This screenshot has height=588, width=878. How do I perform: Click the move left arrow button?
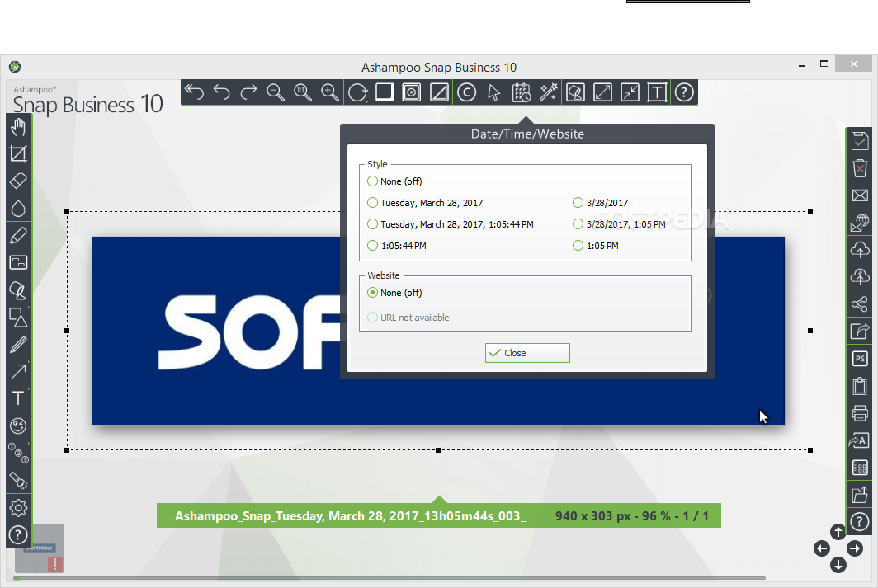821,548
